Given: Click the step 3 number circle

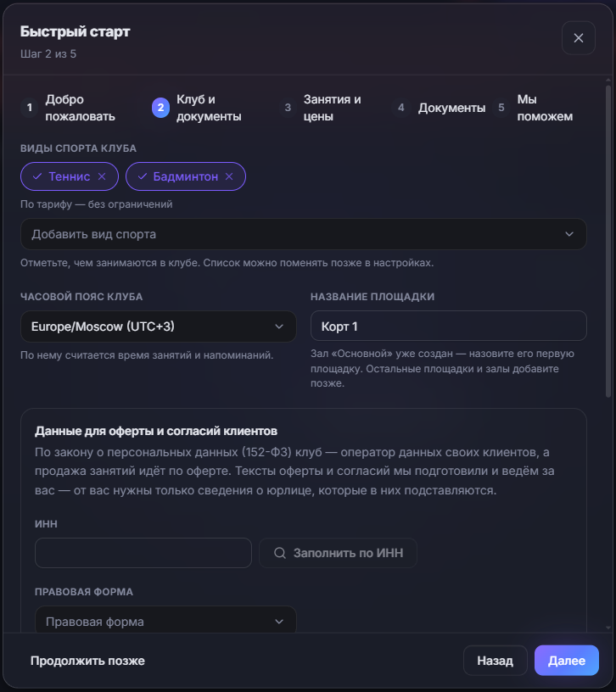Looking at the screenshot, I should pyautogui.click(x=288, y=108).
